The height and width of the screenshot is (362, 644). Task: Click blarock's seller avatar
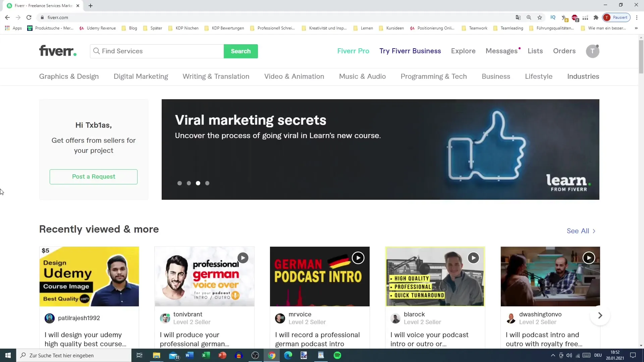(x=395, y=318)
